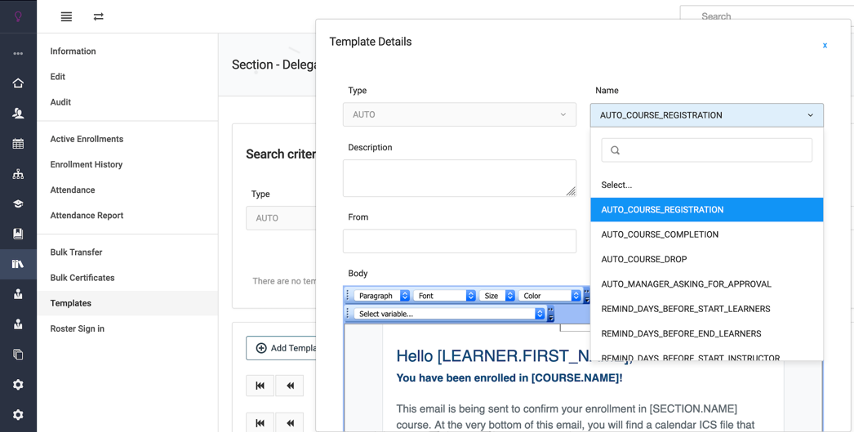
Task: Click in the From input field
Action: click(x=459, y=241)
